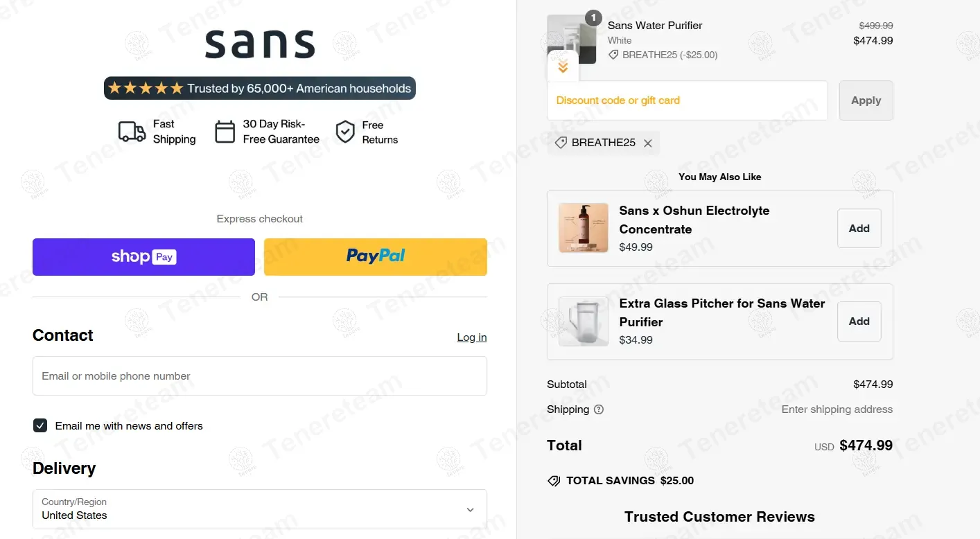Click the Log in link

[471, 337]
